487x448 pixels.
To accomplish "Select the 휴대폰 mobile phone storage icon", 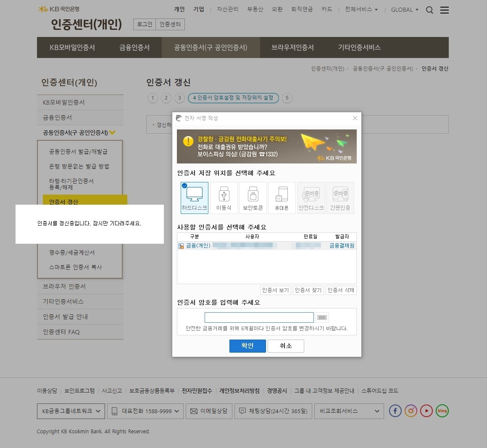I will point(282,198).
